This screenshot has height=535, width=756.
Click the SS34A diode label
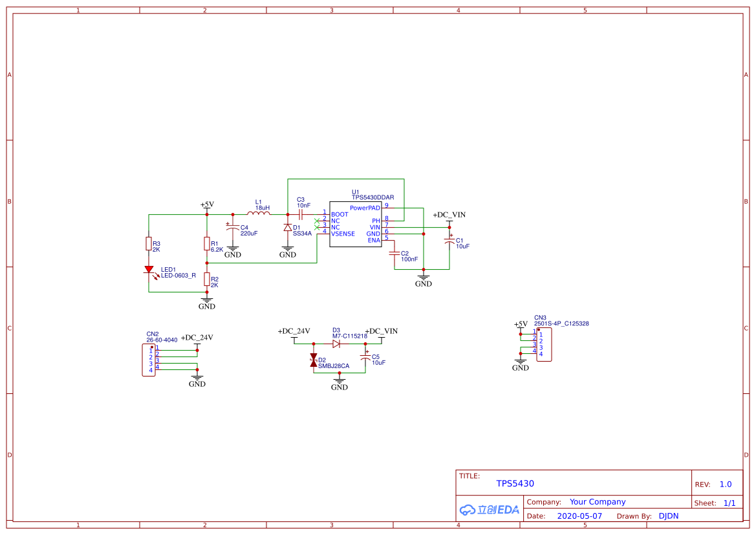click(302, 234)
